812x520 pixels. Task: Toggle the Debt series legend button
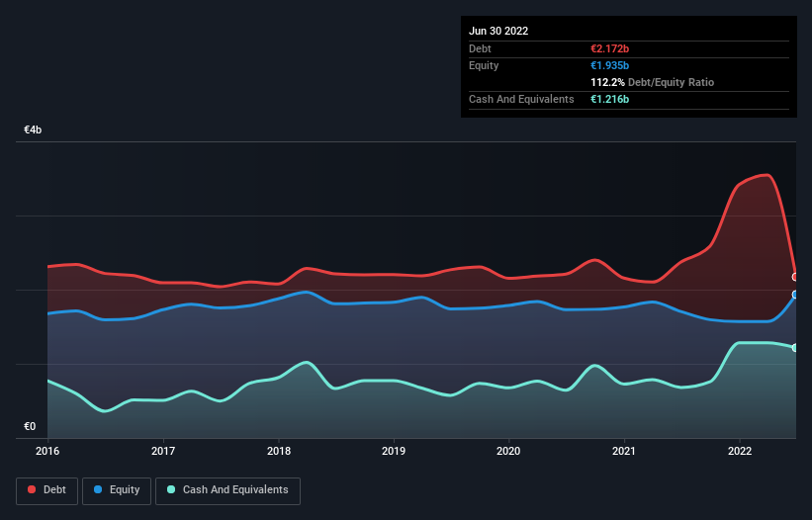47,490
